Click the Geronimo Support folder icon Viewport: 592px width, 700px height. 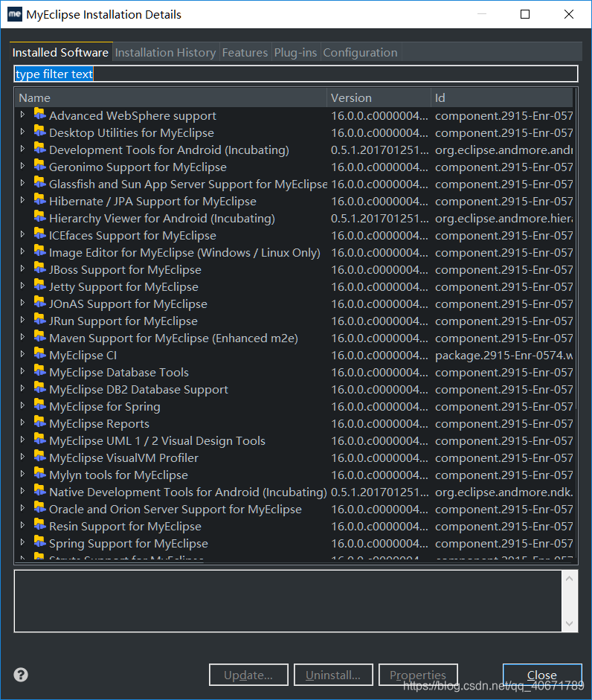pos(39,166)
